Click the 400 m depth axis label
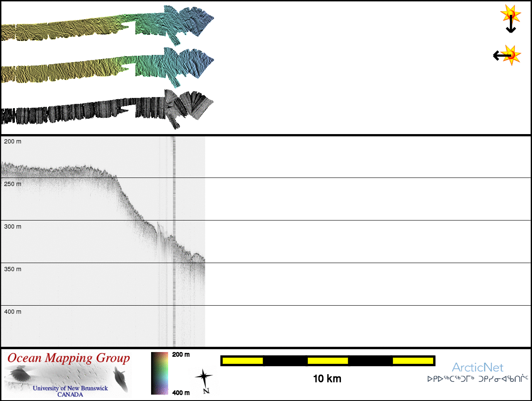The image size is (532, 401). 13,312
